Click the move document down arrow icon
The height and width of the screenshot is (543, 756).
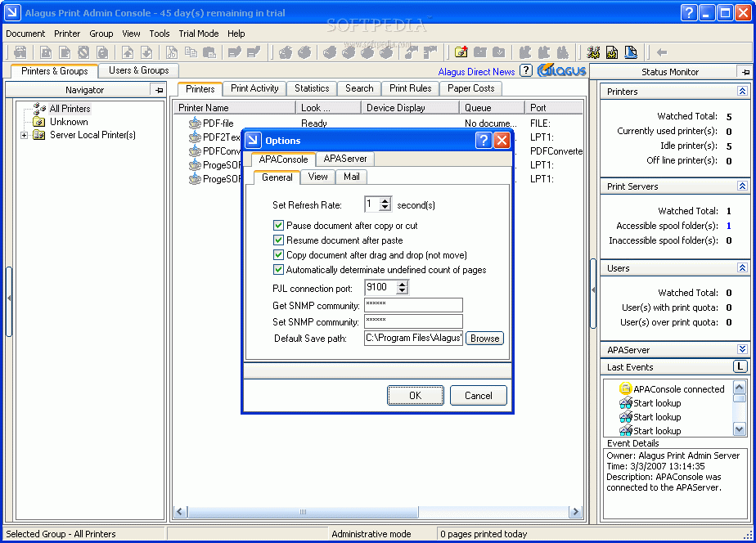(146, 52)
